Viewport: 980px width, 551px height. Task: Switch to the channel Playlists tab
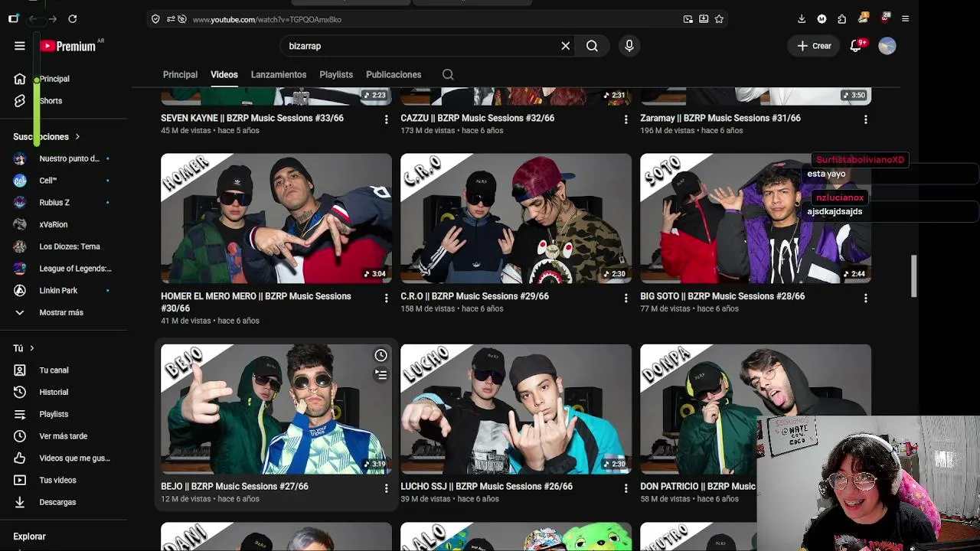coord(336,74)
